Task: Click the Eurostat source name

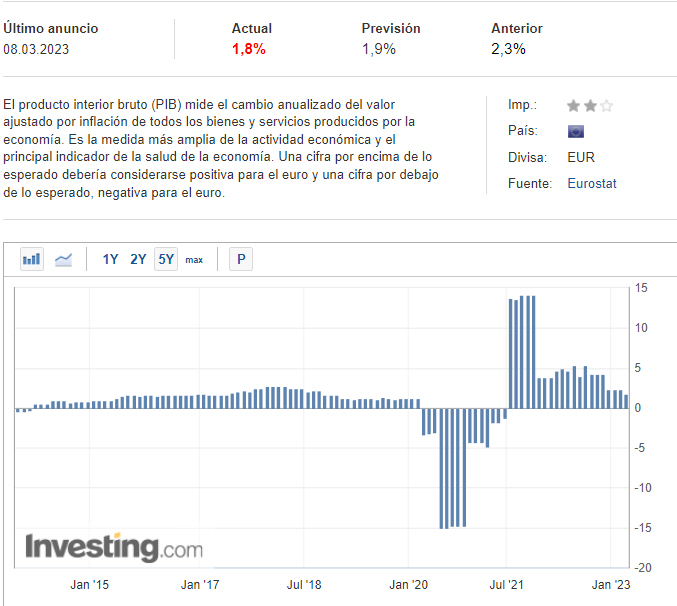Action: [x=592, y=183]
